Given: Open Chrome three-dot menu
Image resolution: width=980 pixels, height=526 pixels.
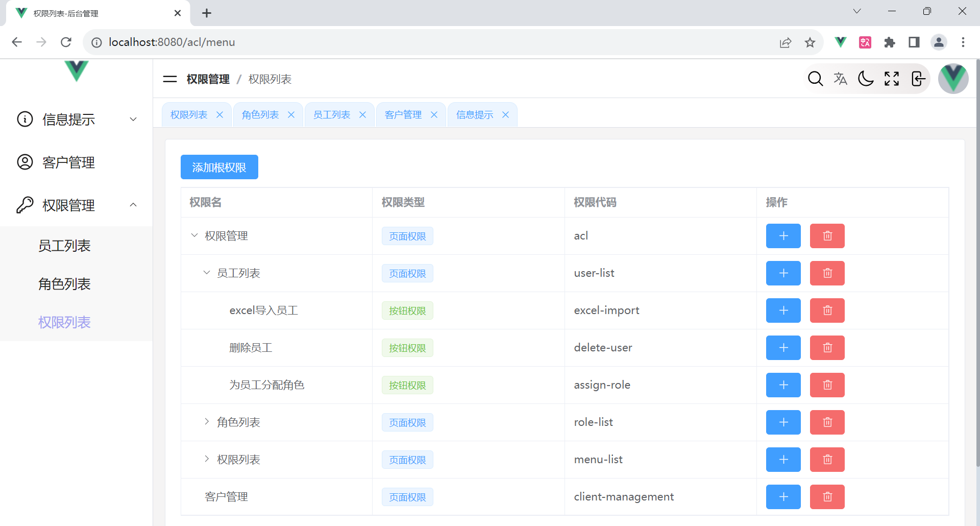Looking at the screenshot, I should [x=963, y=42].
